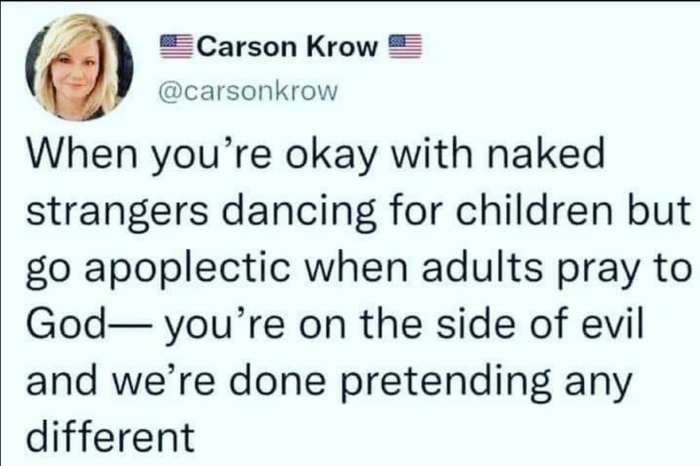The image size is (700, 466).
Task: Open the Carson Krow display name link
Action: pyautogui.click(x=287, y=46)
